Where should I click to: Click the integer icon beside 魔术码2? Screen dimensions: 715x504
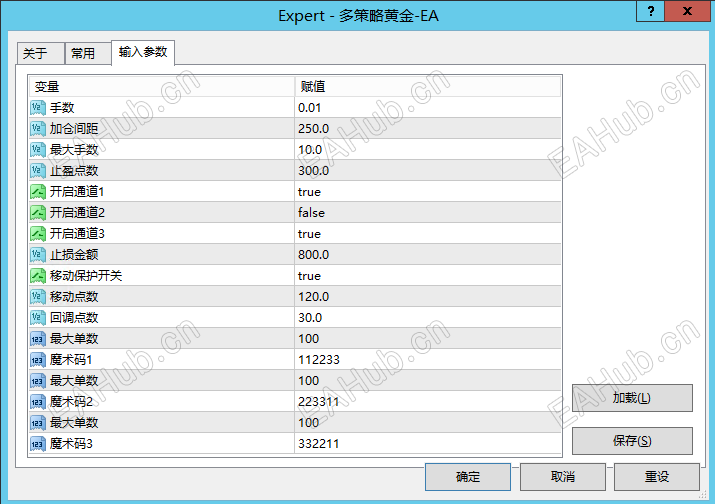(38, 402)
